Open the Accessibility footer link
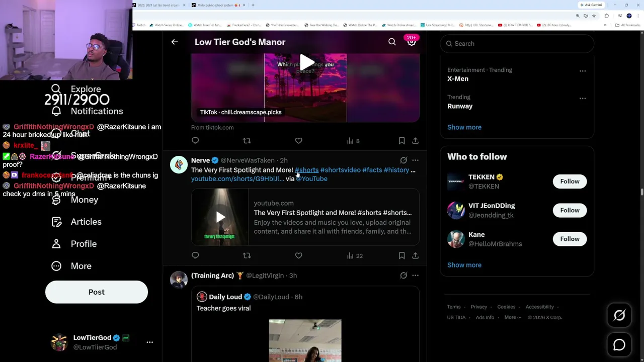Viewport: 644px width, 362px height. click(539, 307)
